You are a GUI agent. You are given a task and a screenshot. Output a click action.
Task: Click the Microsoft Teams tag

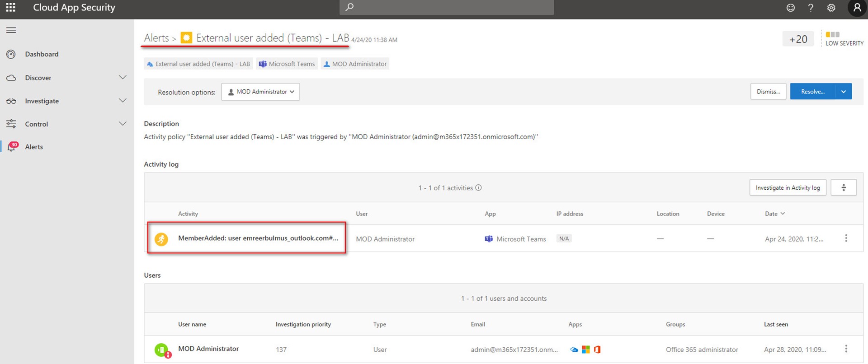pos(287,64)
